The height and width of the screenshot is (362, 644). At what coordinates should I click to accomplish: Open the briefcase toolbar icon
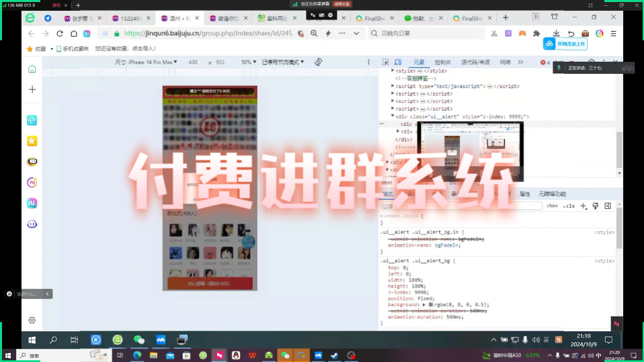pyautogui.click(x=585, y=34)
